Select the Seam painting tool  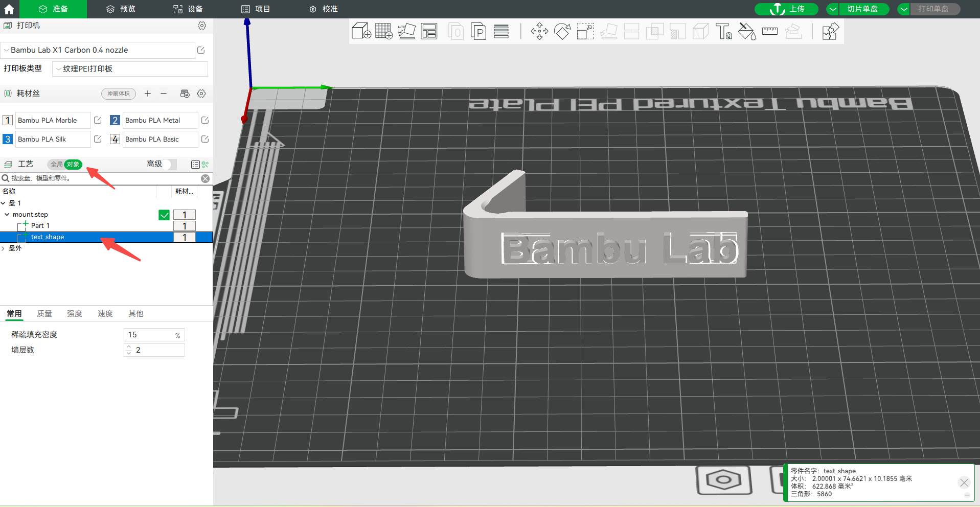(700, 31)
